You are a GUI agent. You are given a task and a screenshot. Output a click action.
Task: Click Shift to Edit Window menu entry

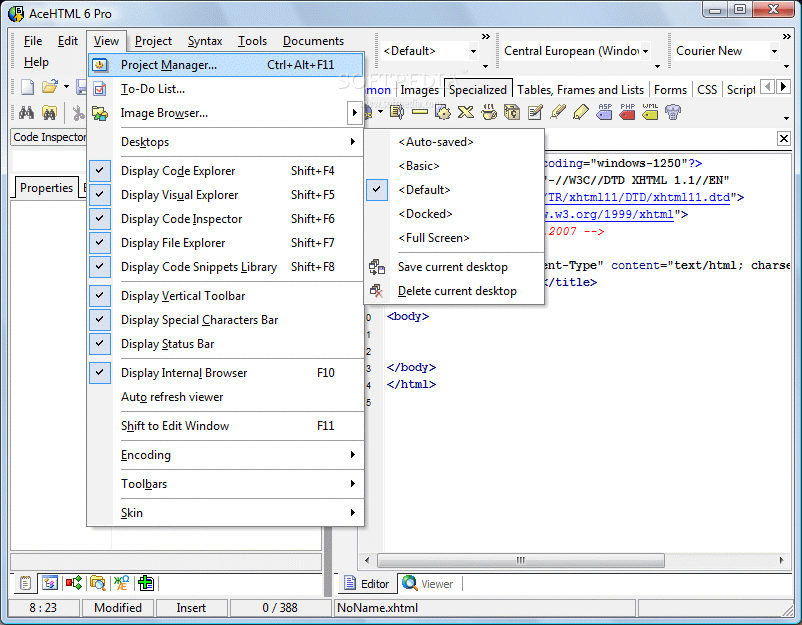click(226, 426)
